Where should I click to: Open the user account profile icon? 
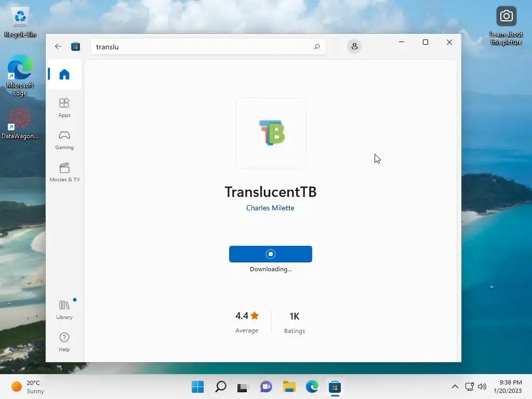pos(354,46)
